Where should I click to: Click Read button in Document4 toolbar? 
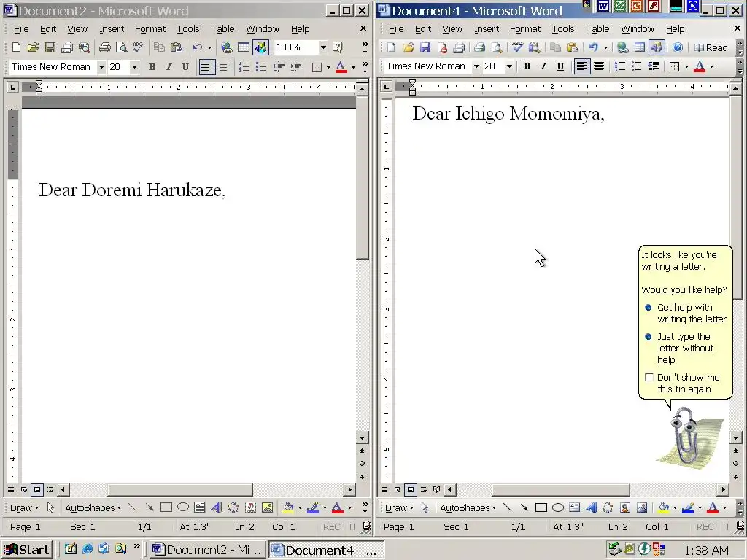(x=711, y=47)
